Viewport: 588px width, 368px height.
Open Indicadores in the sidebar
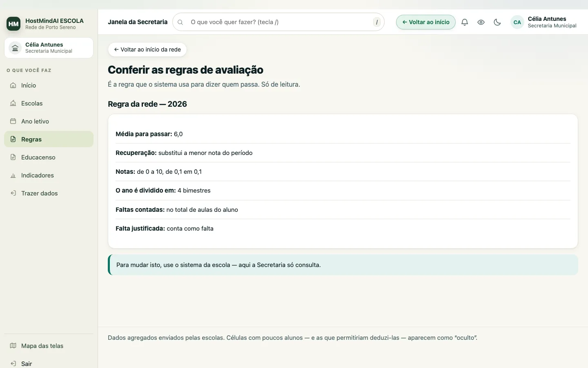49,175
